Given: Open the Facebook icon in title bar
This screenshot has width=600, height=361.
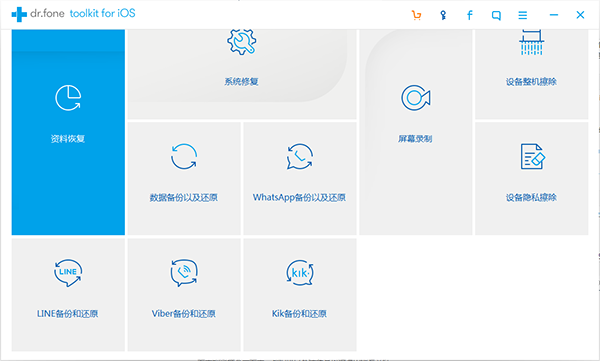Looking at the screenshot, I should [470, 15].
